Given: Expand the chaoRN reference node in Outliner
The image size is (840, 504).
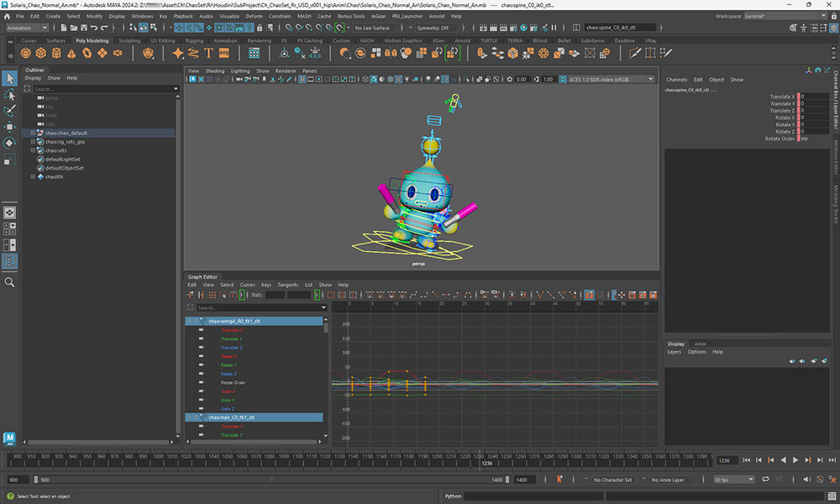Looking at the screenshot, I should pyautogui.click(x=33, y=176).
